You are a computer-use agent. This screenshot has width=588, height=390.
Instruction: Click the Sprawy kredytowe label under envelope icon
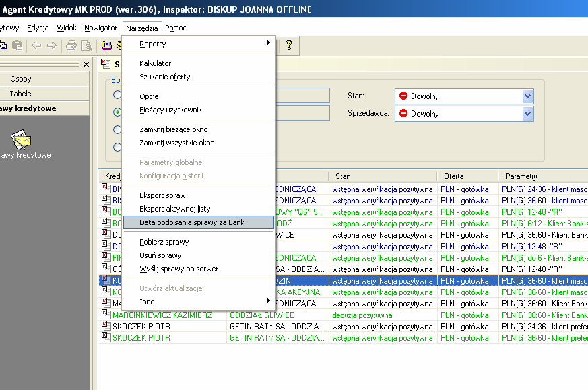point(26,155)
